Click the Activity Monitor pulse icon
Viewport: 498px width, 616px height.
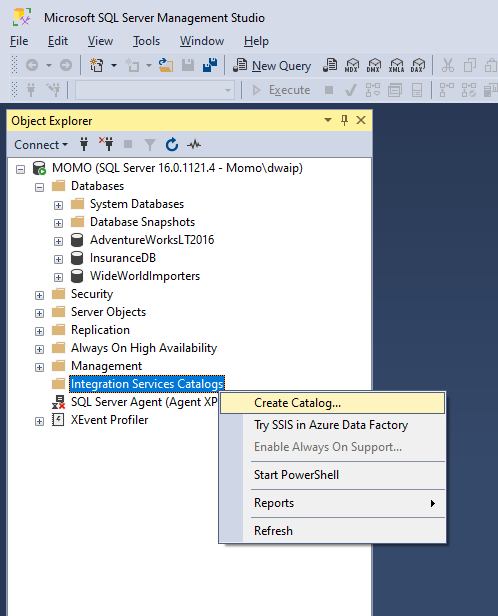[194, 145]
